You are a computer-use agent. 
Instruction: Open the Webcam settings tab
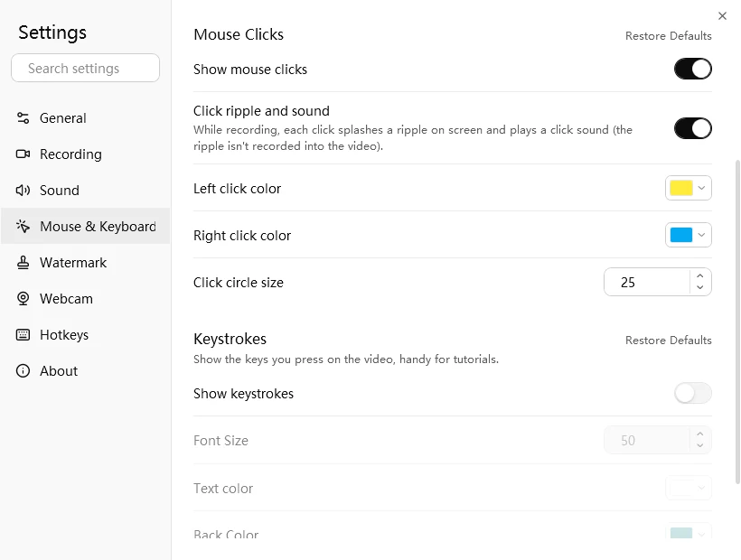pyautogui.click(x=86, y=299)
